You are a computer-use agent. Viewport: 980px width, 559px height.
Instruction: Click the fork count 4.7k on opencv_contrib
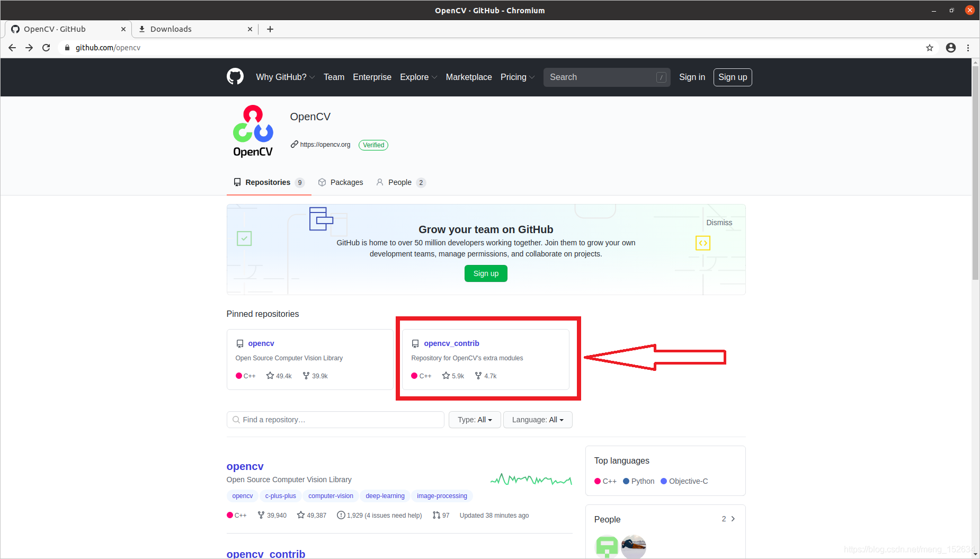coord(486,376)
